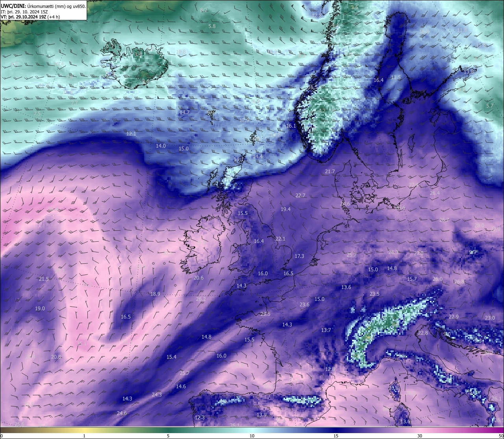Screen dimensions: 504x439
Task: Click the 16.1 value near Norway's coast
Action: point(291,126)
